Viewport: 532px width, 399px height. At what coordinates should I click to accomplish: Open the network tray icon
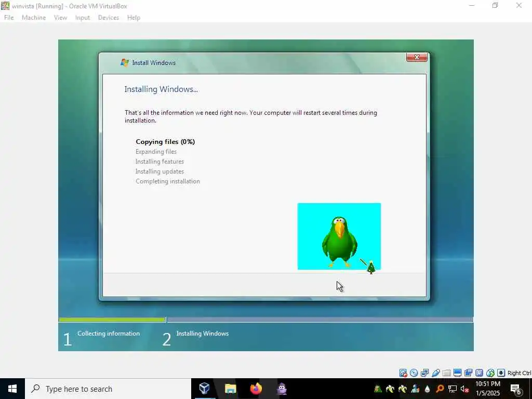(x=453, y=389)
